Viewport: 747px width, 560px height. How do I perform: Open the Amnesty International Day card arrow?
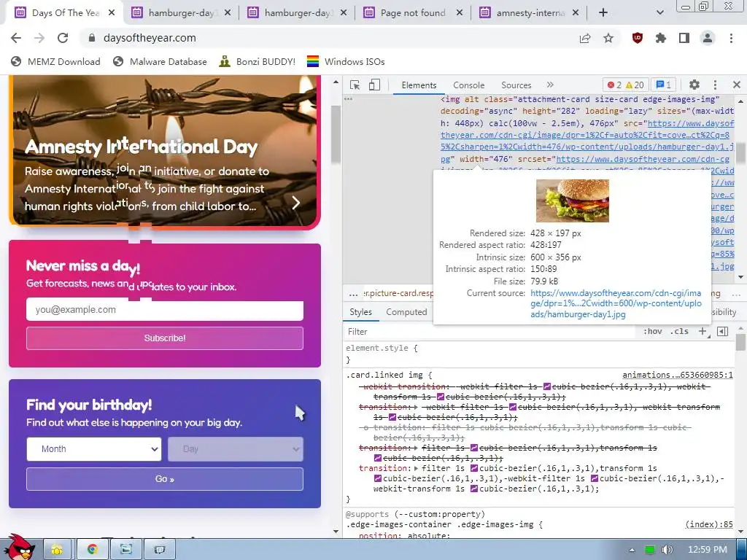pos(296,203)
